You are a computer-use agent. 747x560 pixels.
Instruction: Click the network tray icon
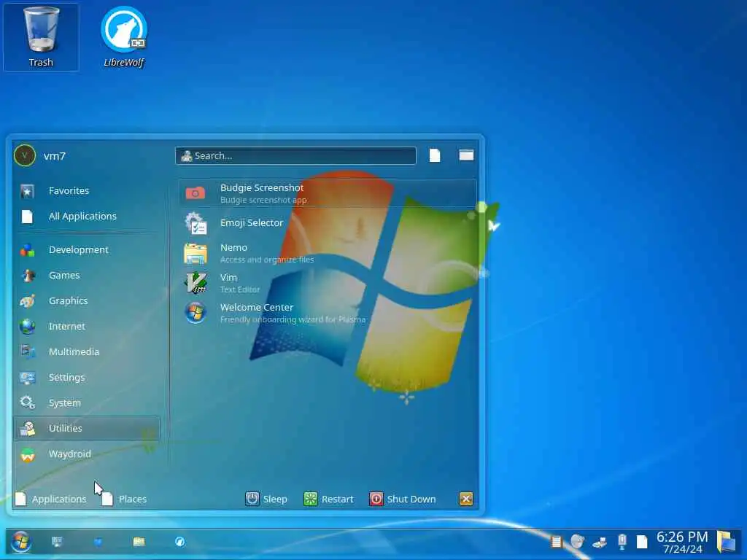point(600,542)
